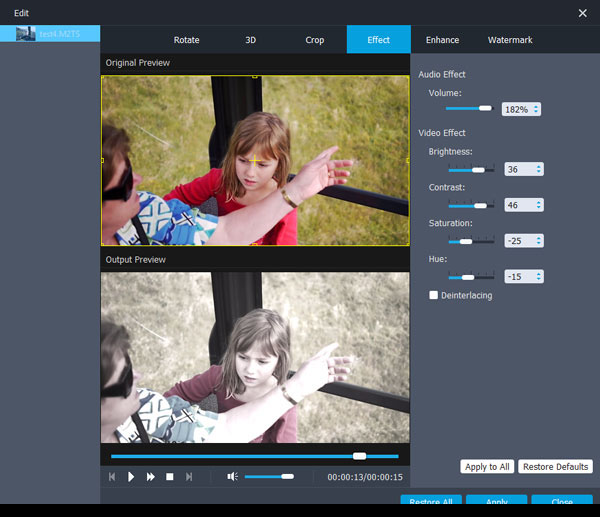Click the Original Preview label
The width and height of the screenshot is (600, 517).
(138, 63)
